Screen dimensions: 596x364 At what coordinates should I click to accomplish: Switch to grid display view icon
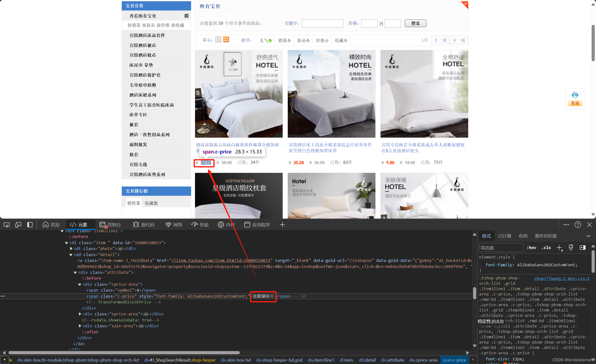point(226,40)
